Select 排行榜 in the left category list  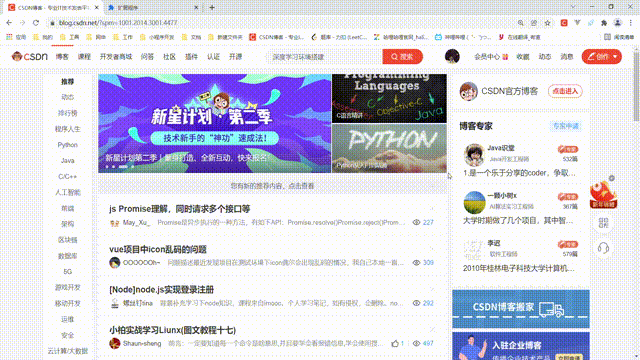pos(67,113)
